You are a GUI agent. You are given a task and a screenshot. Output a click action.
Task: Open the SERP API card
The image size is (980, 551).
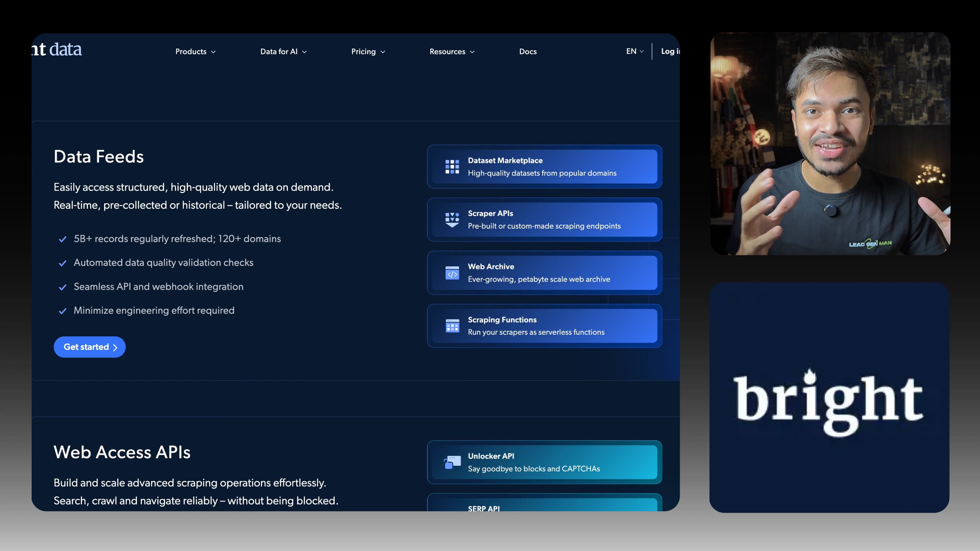544,503
